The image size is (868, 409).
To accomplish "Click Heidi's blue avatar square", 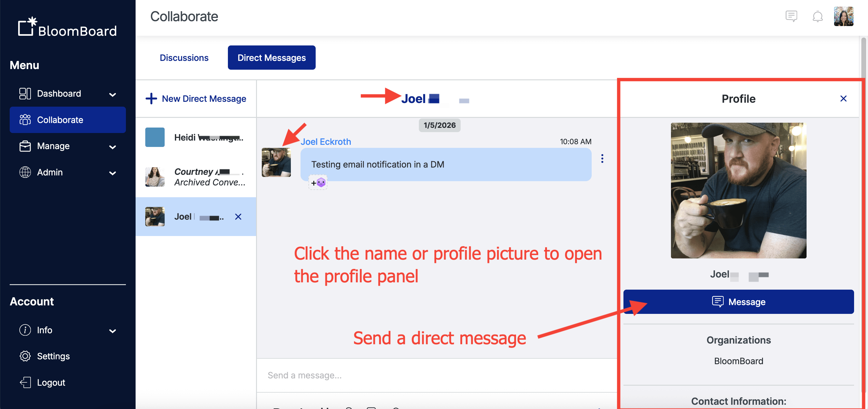I will (155, 137).
